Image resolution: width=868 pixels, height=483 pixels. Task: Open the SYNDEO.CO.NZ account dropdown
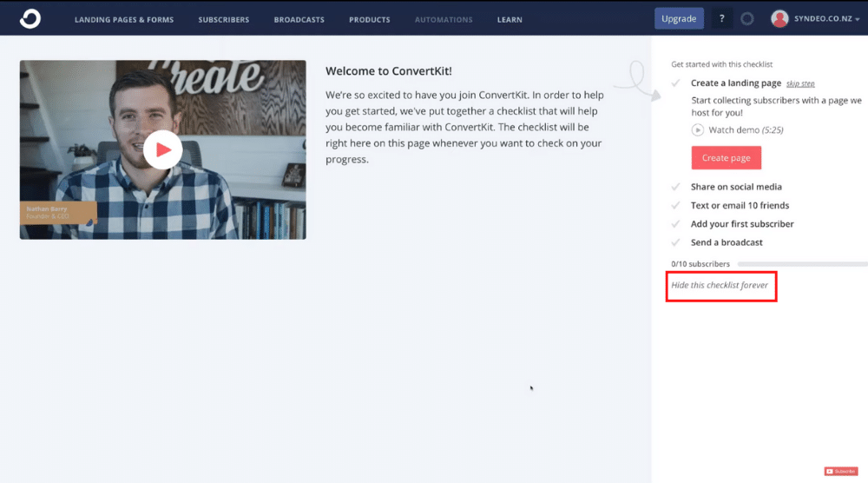[x=826, y=19]
